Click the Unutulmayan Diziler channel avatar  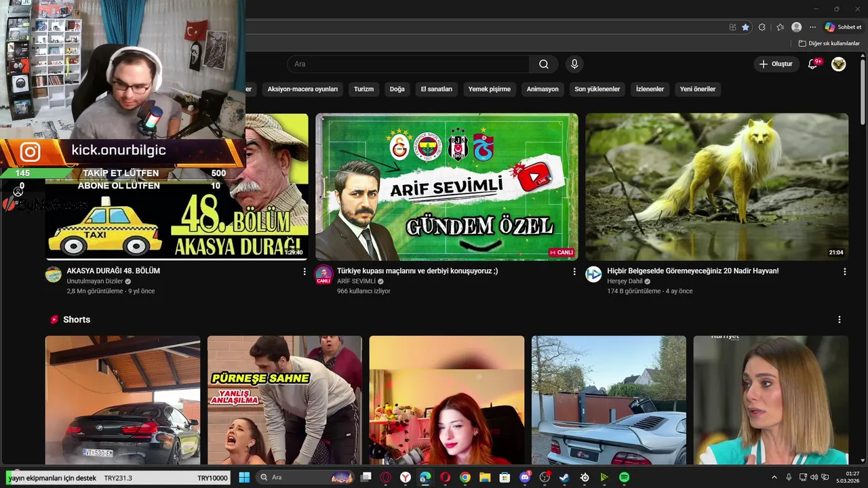54,274
